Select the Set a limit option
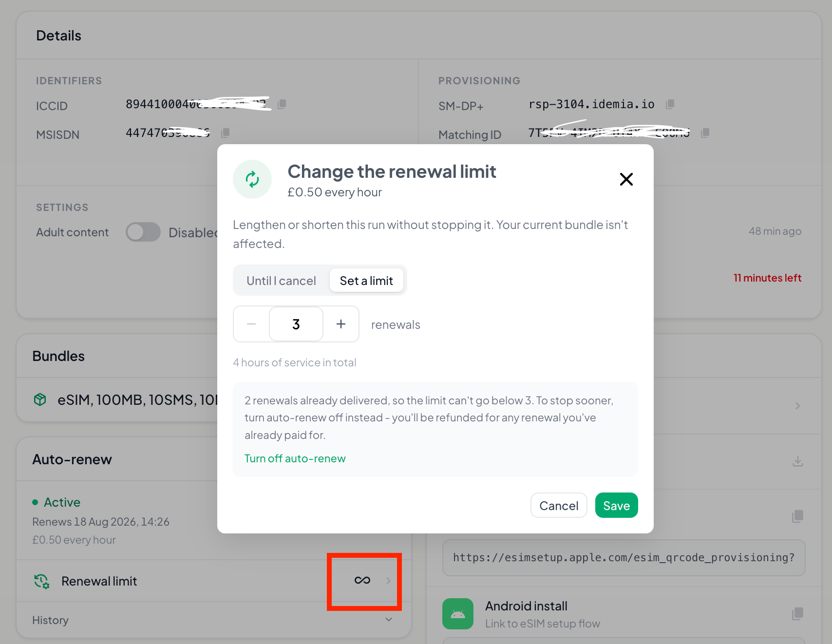 click(366, 281)
